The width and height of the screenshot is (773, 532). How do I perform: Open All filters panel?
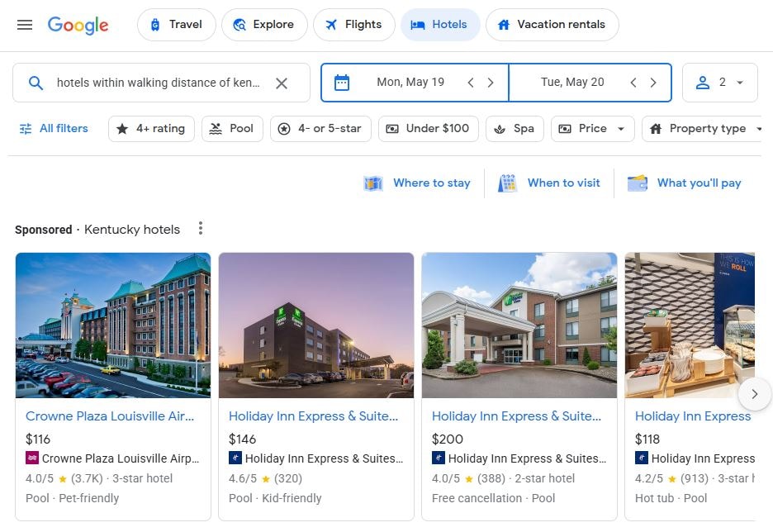[53, 129]
